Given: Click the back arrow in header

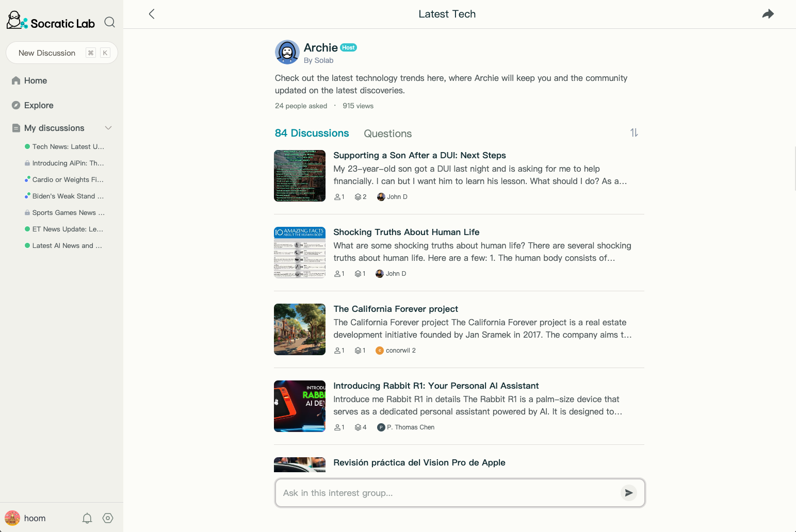Looking at the screenshot, I should 152,14.
